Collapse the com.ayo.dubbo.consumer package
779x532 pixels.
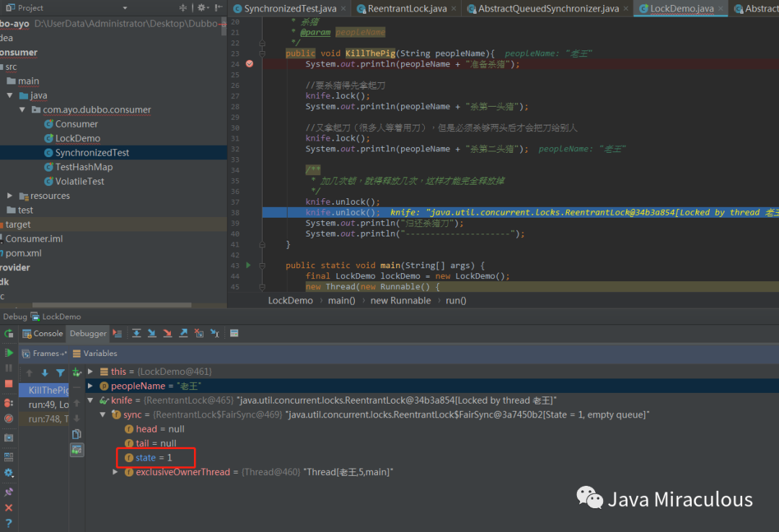22,110
